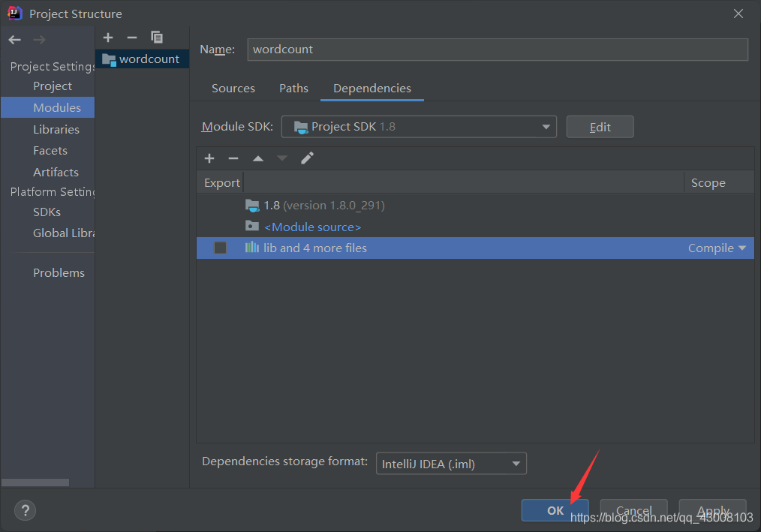
Task: Open Artifacts in the sidebar
Action: (56, 173)
